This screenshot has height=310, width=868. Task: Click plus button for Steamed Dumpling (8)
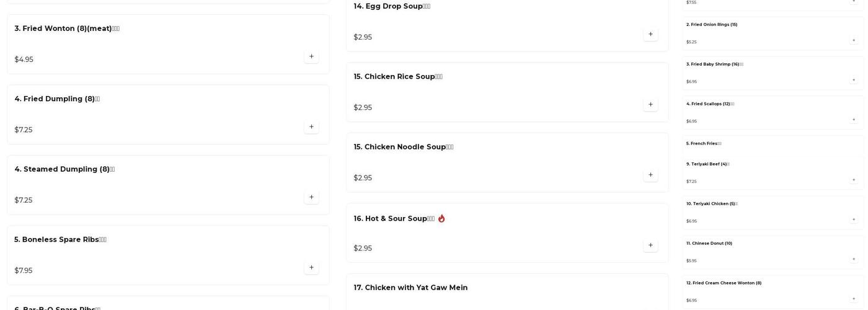311,197
